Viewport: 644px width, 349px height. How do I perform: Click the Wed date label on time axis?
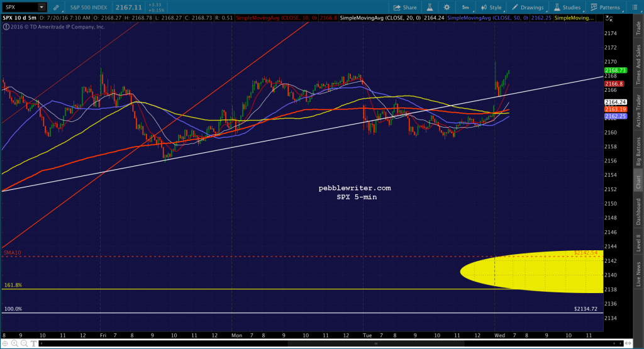click(x=500, y=335)
